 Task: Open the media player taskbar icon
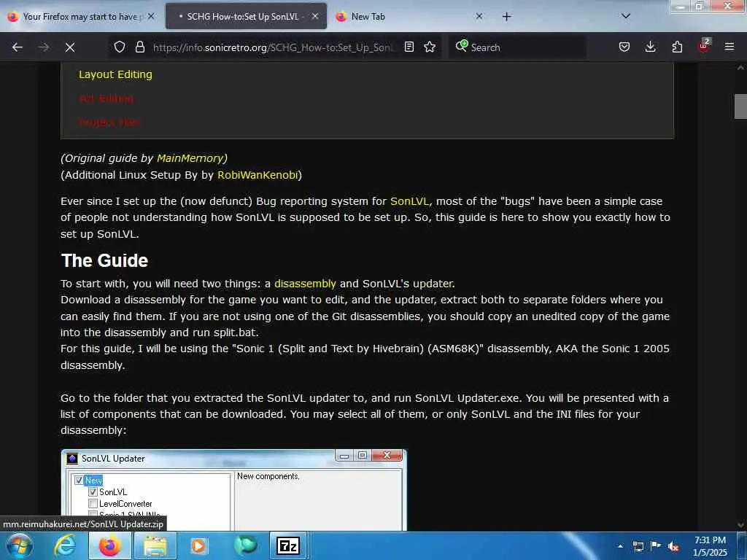pyautogui.click(x=198, y=545)
